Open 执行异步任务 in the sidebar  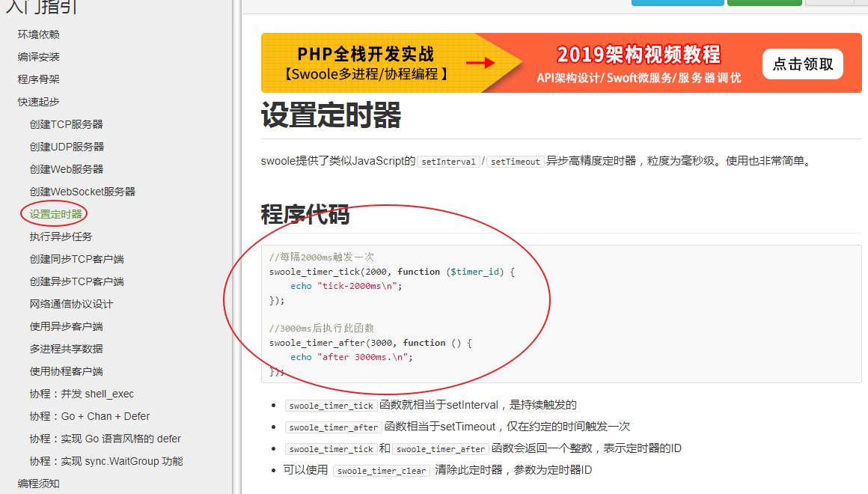[x=61, y=237]
